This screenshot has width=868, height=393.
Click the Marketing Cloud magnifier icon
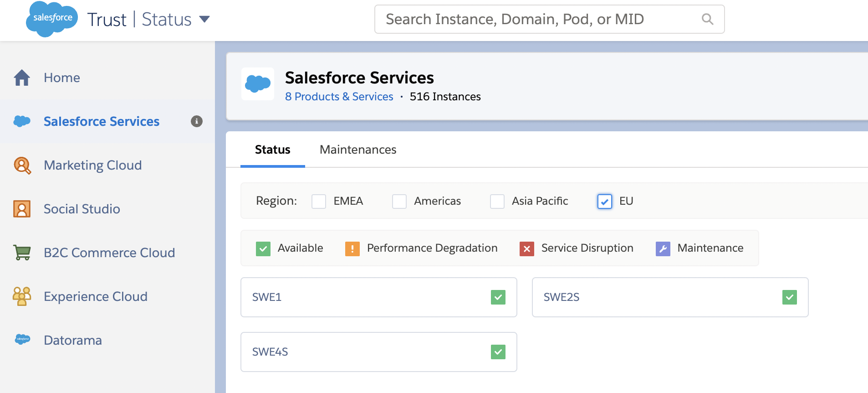coord(22,165)
